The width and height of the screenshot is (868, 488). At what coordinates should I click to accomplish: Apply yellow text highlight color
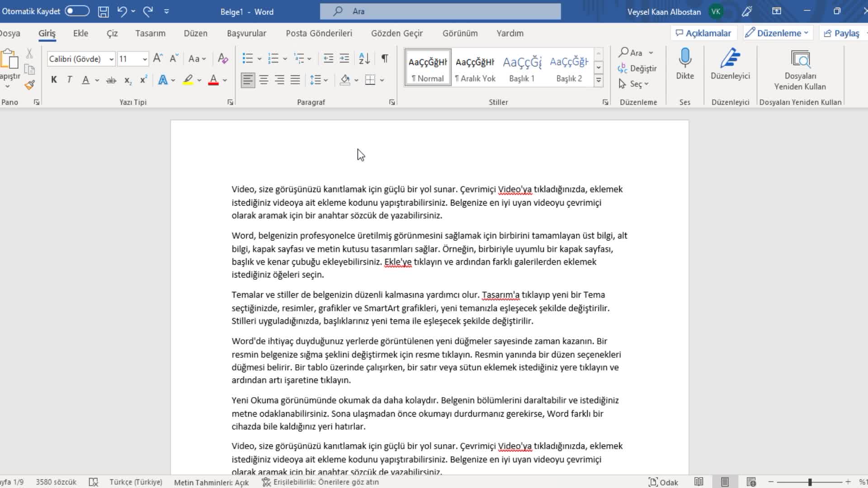(x=188, y=80)
